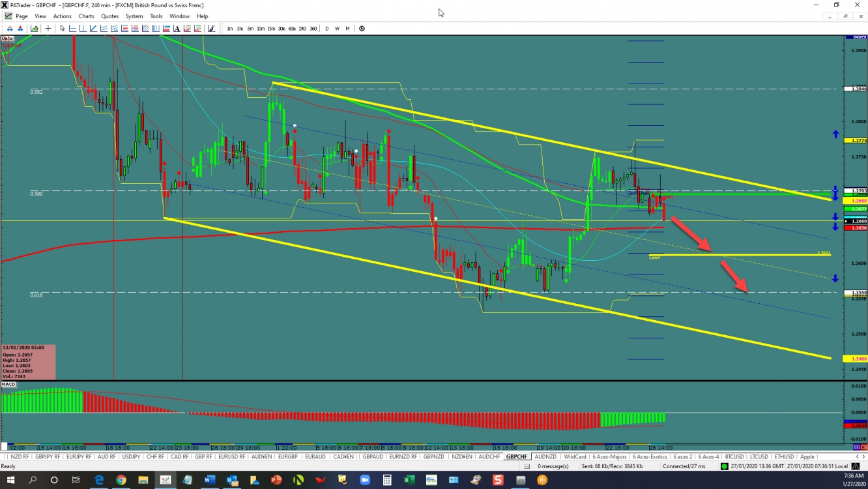Click the Windows Start button

(x=10, y=480)
